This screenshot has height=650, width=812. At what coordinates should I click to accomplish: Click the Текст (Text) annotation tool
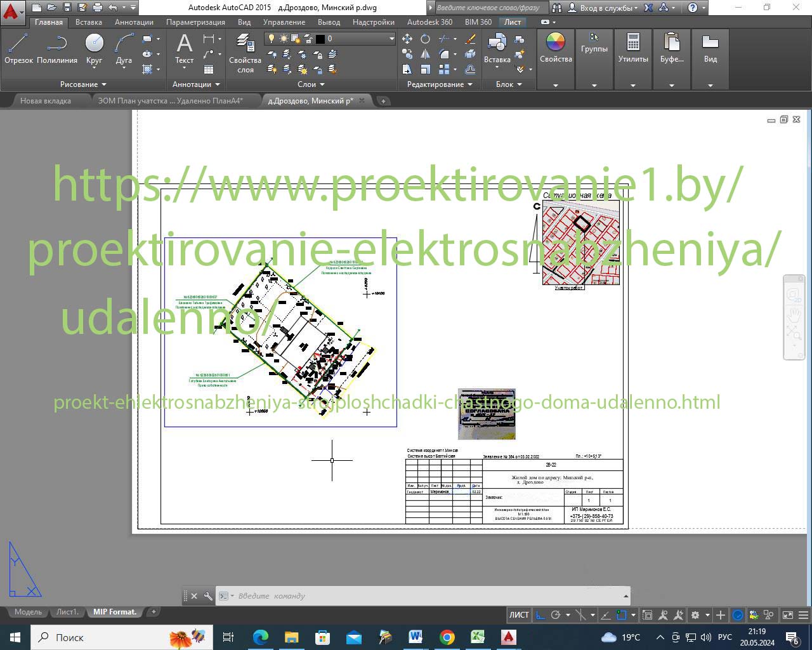tap(184, 48)
